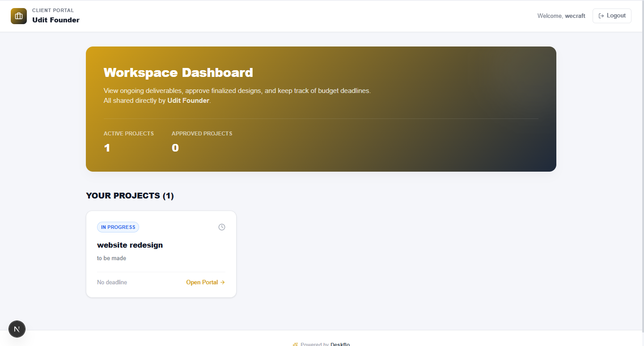Click the active projects count 1
The width and height of the screenshot is (644, 346).
(107, 148)
